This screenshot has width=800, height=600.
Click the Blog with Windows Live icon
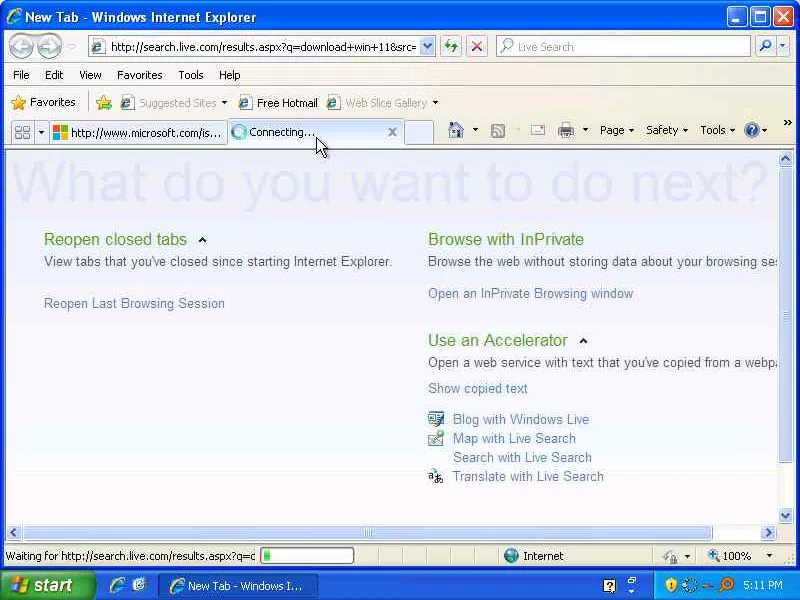pyautogui.click(x=436, y=419)
